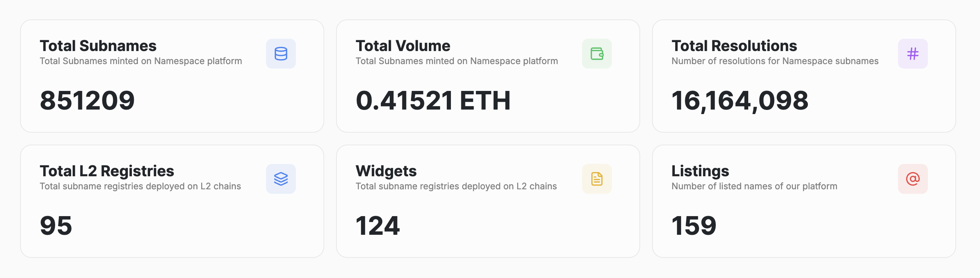The width and height of the screenshot is (980, 278).
Task: Click the blue layers icon in L2 Registries
Action: tap(281, 179)
